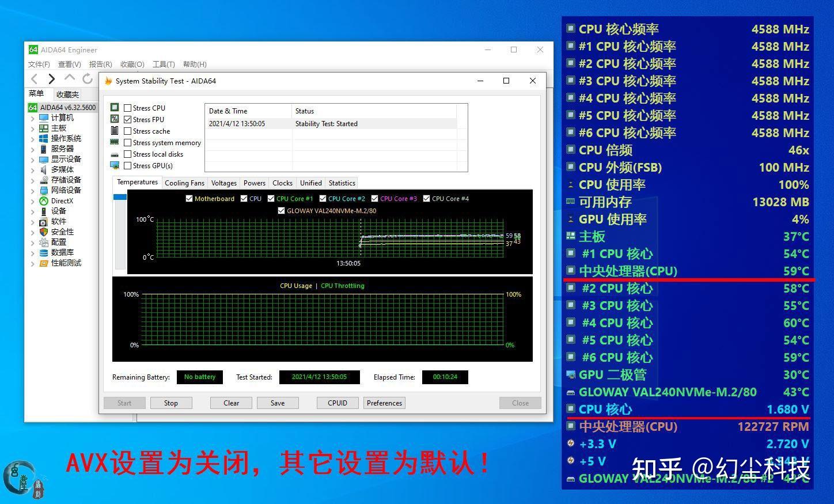834x504 pixels.
Task: Click the 安全性 shield icon
Action: click(44, 232)
